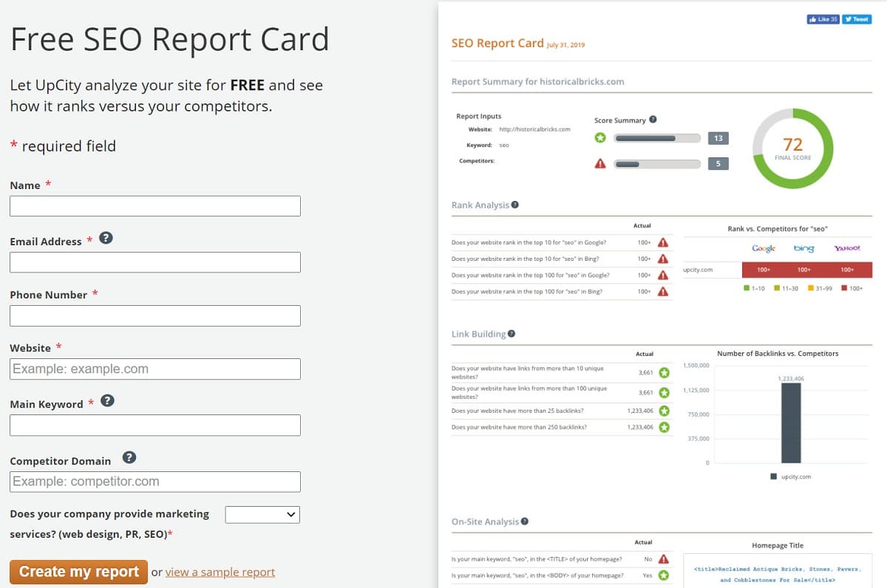
Task: Click star icon for 10 unique websites row
Action: pos(664,372)
